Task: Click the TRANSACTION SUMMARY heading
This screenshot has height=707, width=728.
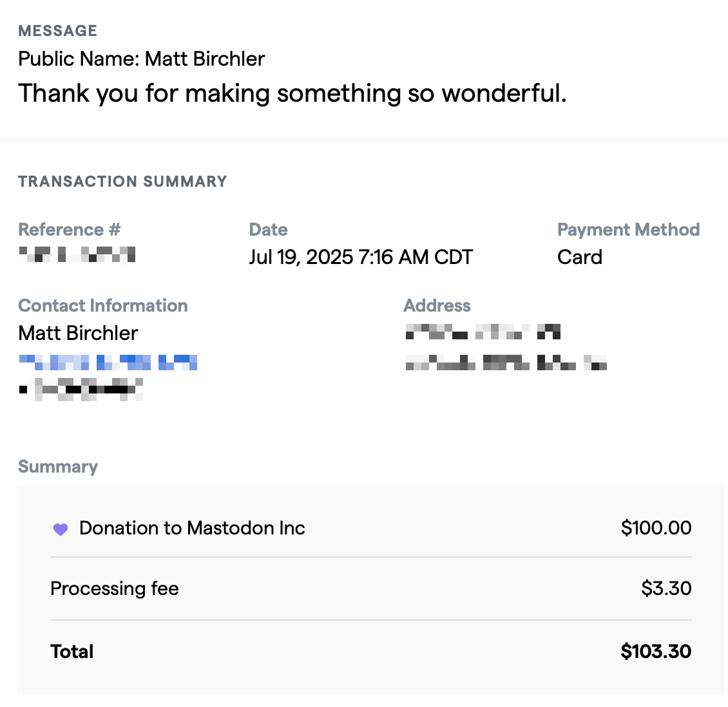Action: point(122,182)
